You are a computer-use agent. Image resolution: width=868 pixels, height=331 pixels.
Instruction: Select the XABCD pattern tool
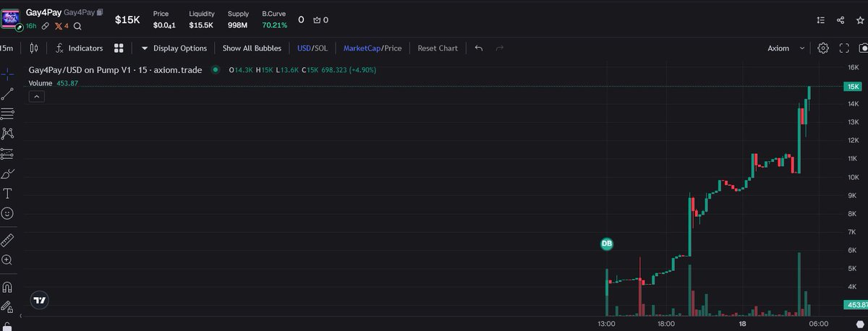(7, 133)
